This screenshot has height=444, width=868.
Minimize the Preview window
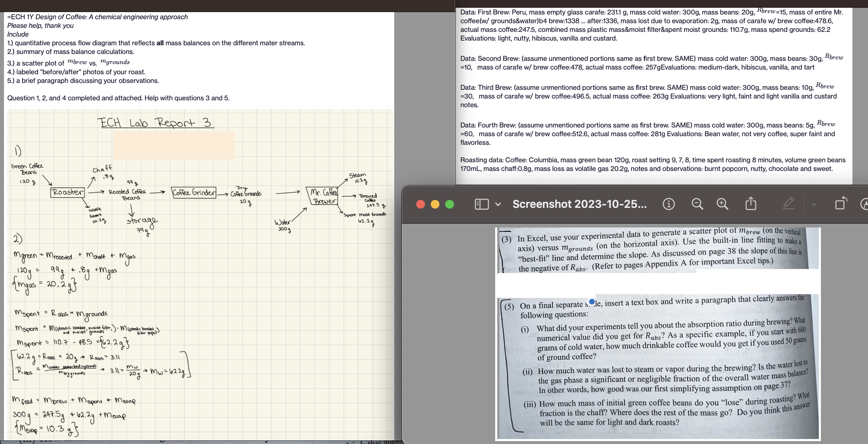pos(434,204)
